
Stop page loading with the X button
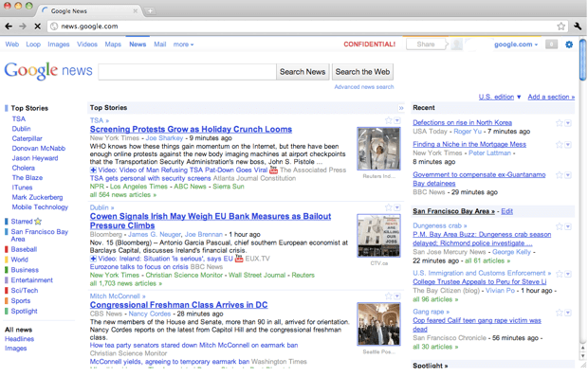pos(37,27)
